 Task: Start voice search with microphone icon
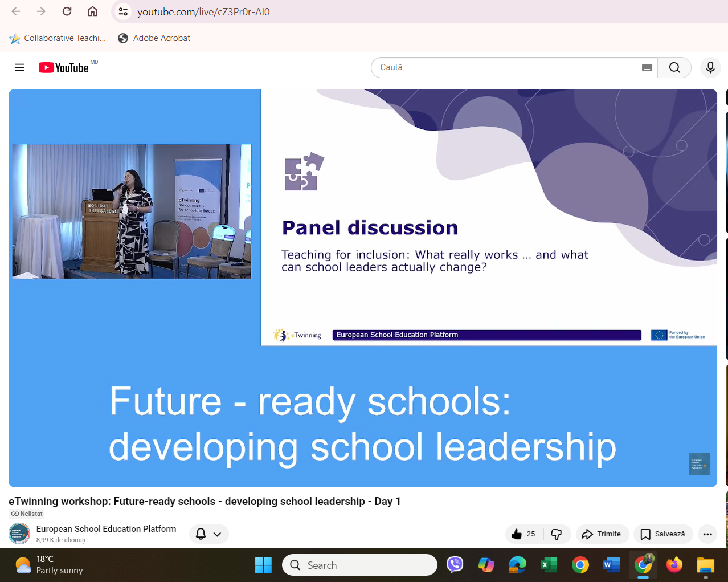pyautogui.click(x=710, y=68)
